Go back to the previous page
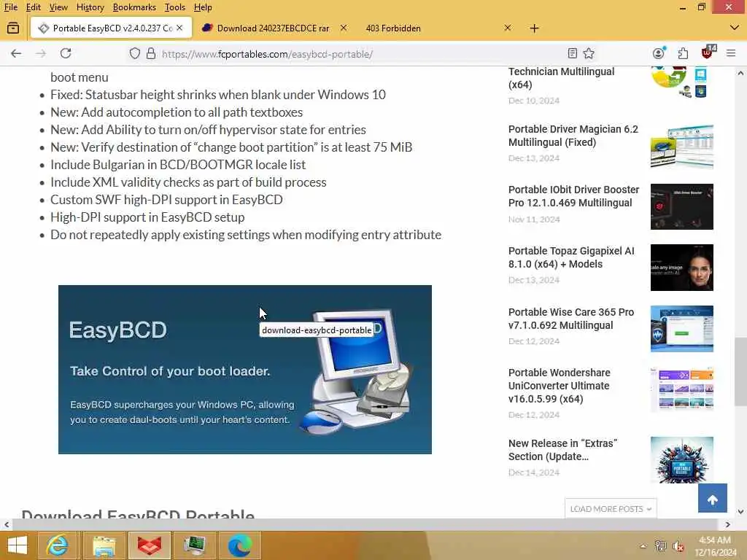 16,53
